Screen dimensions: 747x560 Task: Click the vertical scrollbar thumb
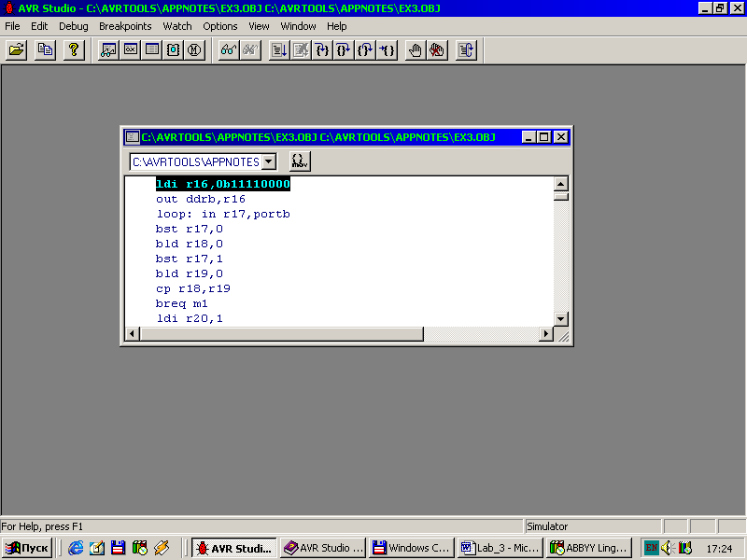[x=561, y=196]
